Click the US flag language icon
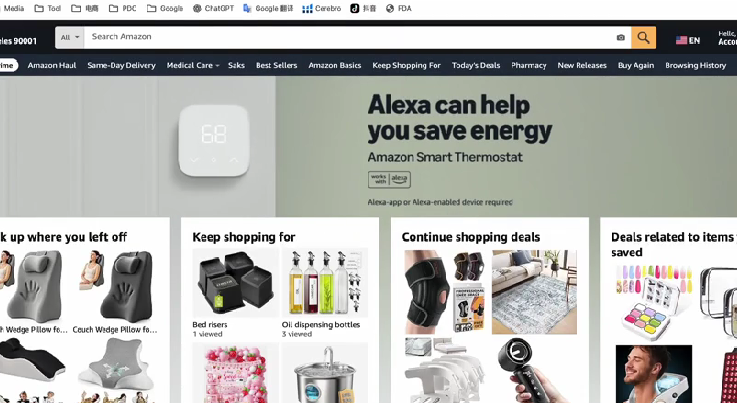 click(x=682, y=40)
